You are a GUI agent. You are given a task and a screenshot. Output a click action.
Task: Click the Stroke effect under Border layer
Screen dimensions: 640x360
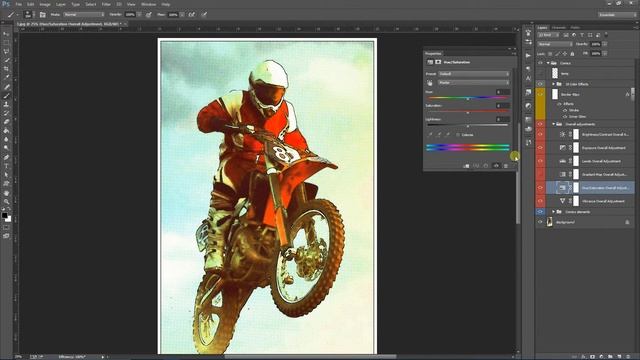[574, 110]
